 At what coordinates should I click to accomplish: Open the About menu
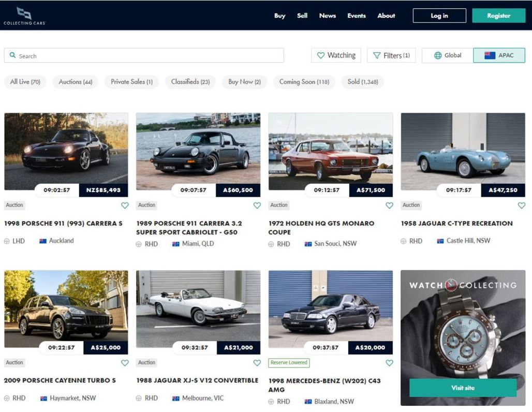386,16
